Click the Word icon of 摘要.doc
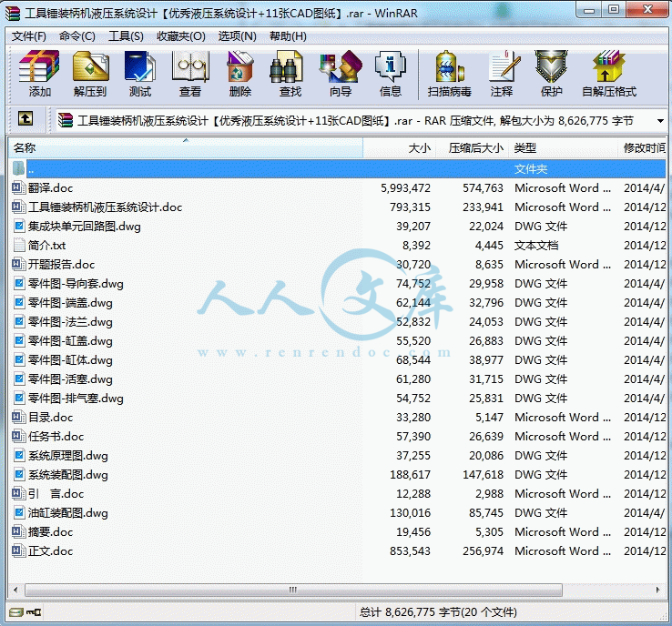The image size is (672, 626). 18,531
